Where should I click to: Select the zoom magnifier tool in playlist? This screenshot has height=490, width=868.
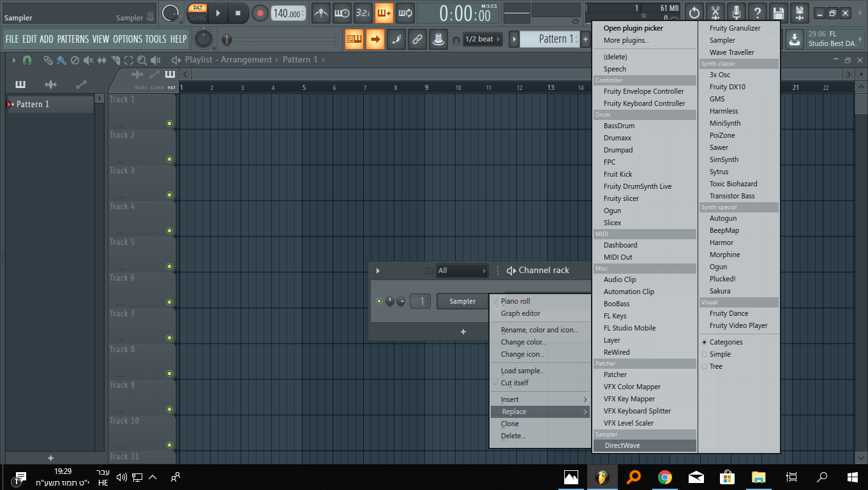pos(141,60)
